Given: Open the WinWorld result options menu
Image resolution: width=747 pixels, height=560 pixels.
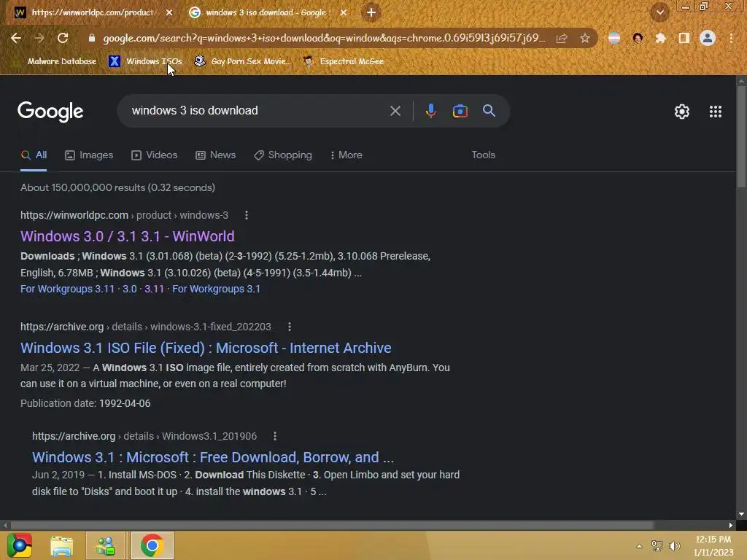Looking at the screenshot, I should point(247,215).
